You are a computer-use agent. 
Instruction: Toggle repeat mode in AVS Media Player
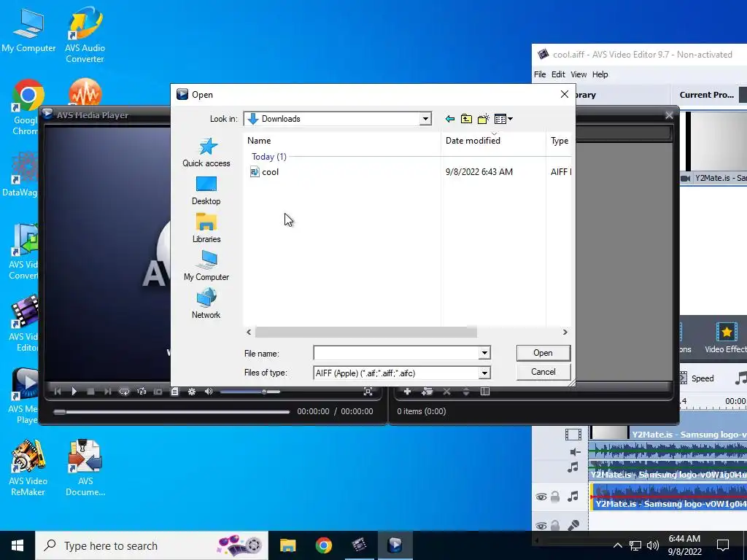(x=124, y=392)
